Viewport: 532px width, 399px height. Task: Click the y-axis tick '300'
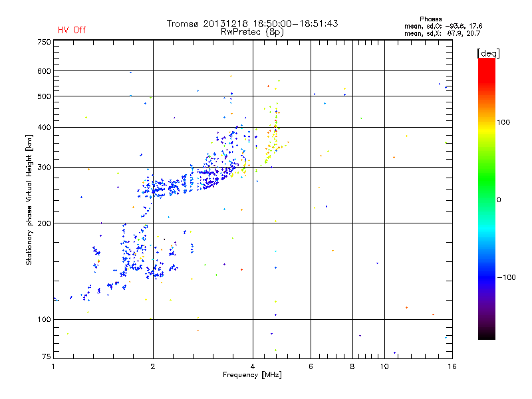(44, 168)
